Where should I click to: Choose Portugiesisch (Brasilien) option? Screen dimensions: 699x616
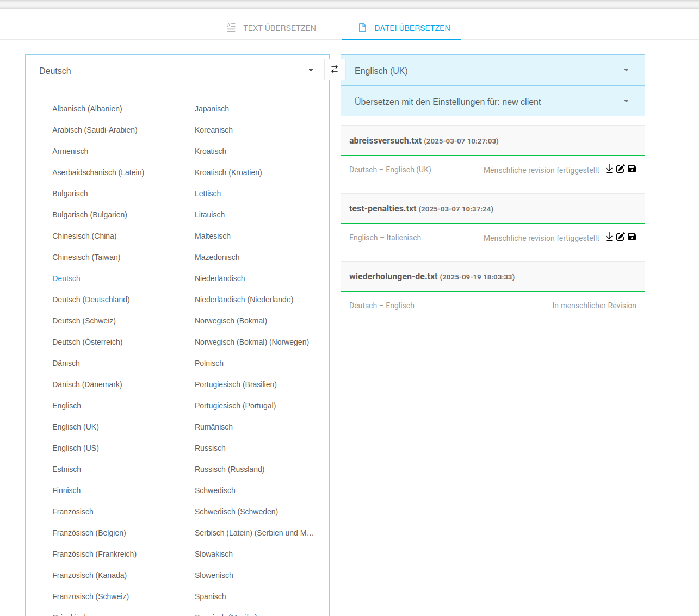point(236,384)
